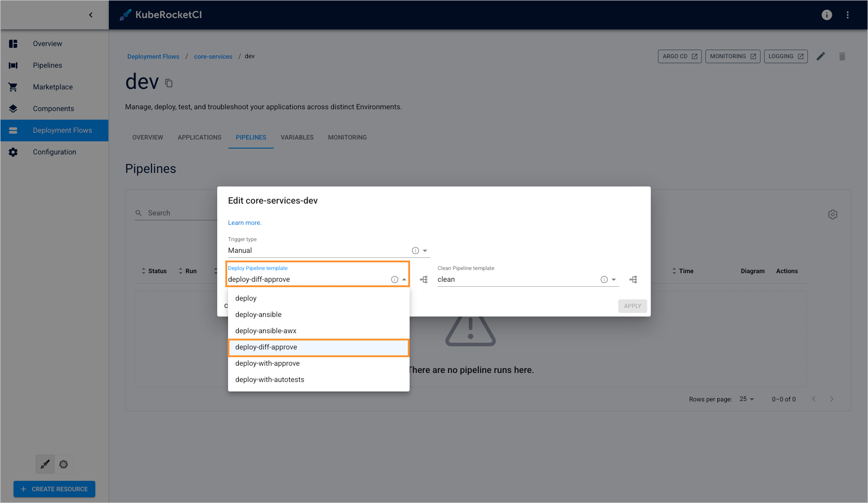
Task: Open the kebab menu in the top bar
Action: click(x=848, y=14)
